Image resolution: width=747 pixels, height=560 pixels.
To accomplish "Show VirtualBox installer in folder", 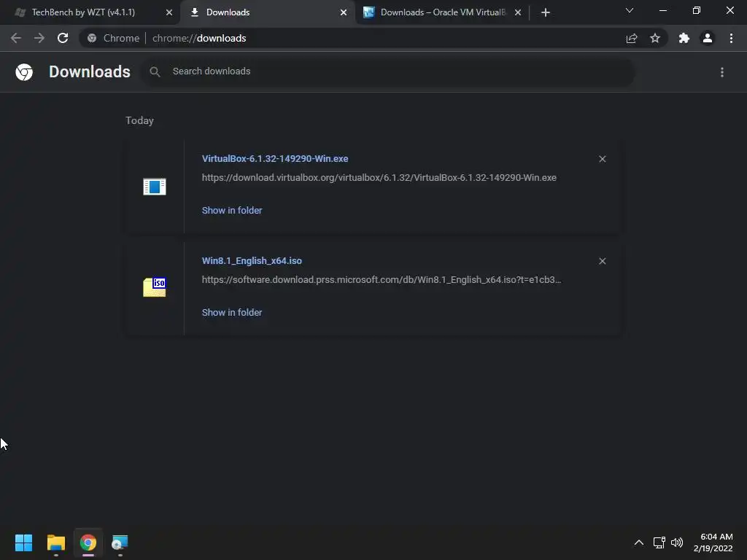I will click(x=232, y=211).
